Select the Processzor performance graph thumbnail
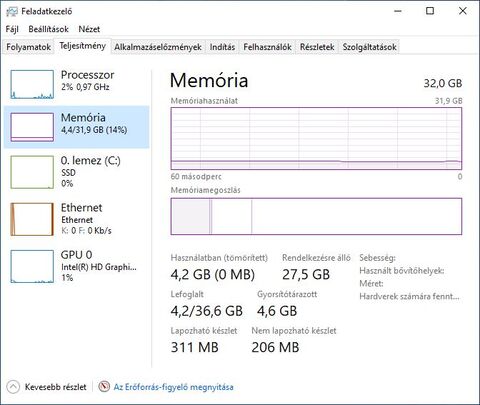The height and width of the screenshot is (405, 480). click(x=32, y=84)
